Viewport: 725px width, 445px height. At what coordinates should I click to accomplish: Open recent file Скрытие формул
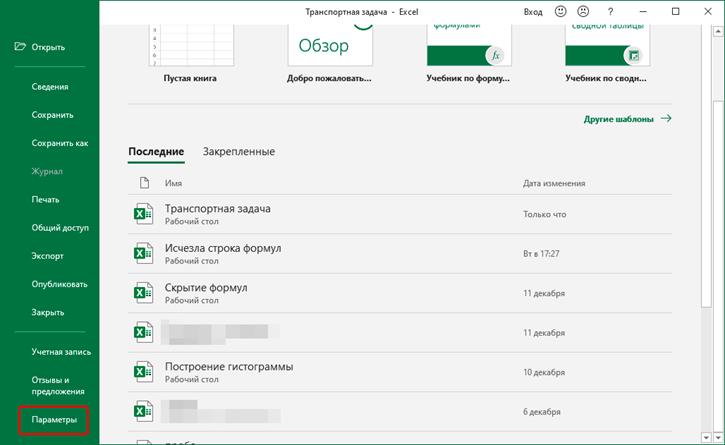point(399,293)
